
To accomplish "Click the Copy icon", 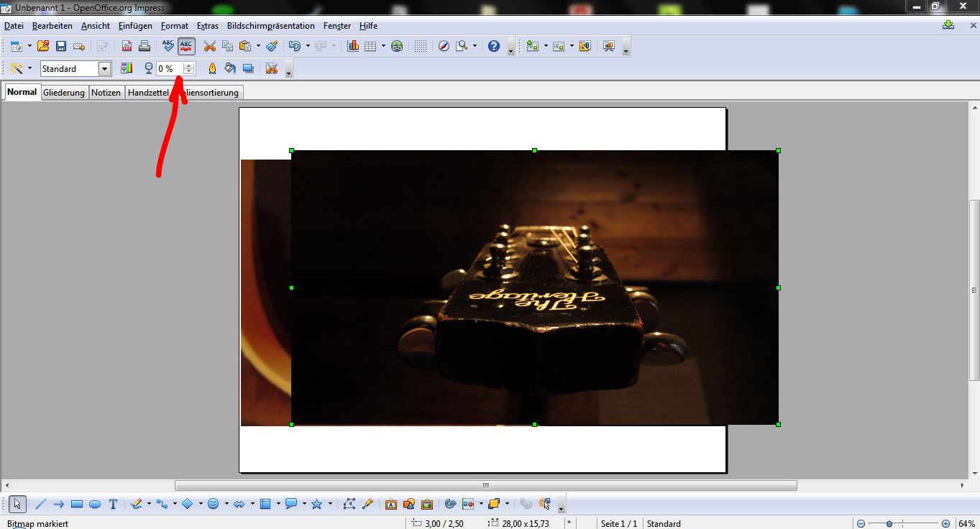I will [x=228, y=46].
